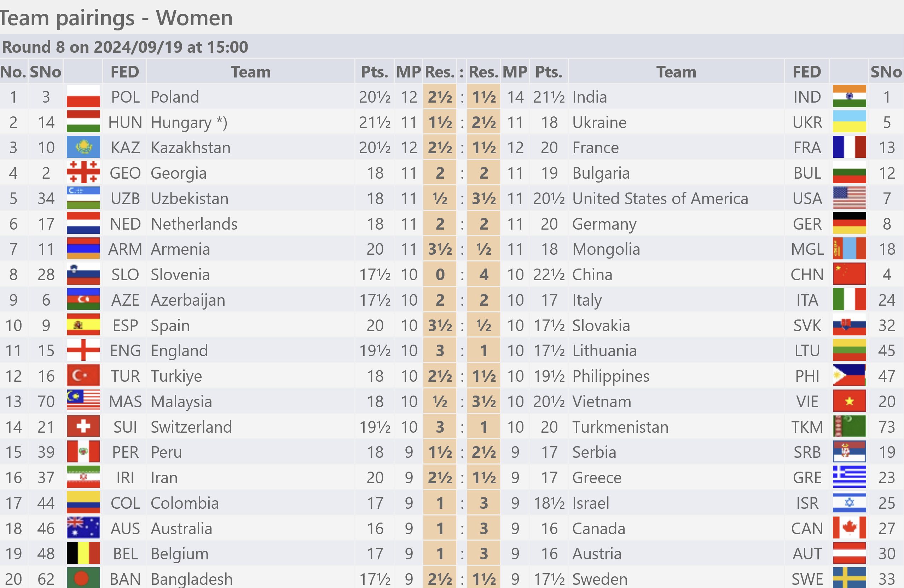Image resolution: width=904 pixels, height=588 pixels.
Task: Click the left Team column header
Action: [251, 72]
